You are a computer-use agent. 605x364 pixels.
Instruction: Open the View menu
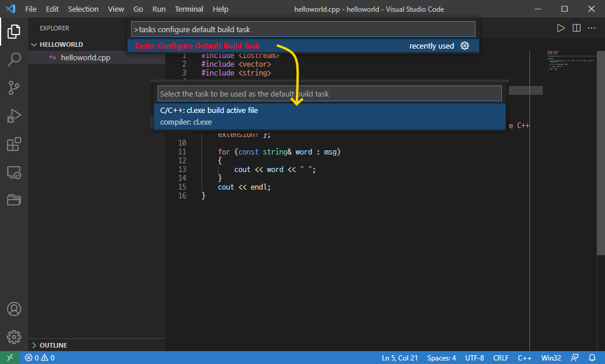[116, 9]
